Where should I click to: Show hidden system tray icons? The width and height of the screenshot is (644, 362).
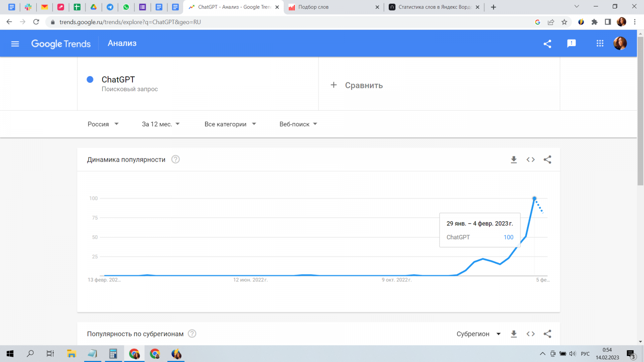click(543, 354)
